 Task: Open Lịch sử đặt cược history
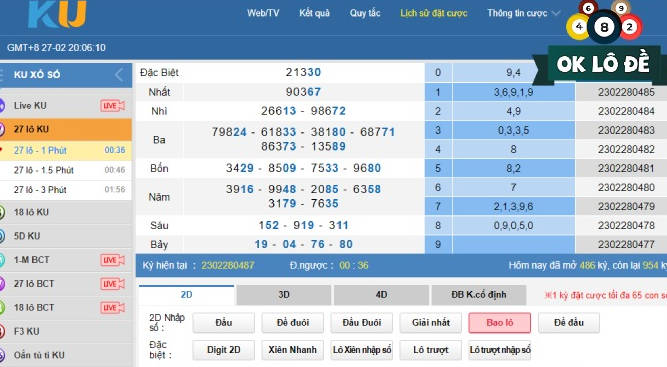point(433,13)
